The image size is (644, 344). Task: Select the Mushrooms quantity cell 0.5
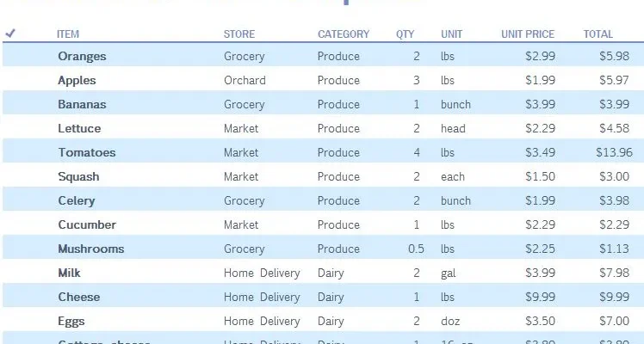pos(416,249)
